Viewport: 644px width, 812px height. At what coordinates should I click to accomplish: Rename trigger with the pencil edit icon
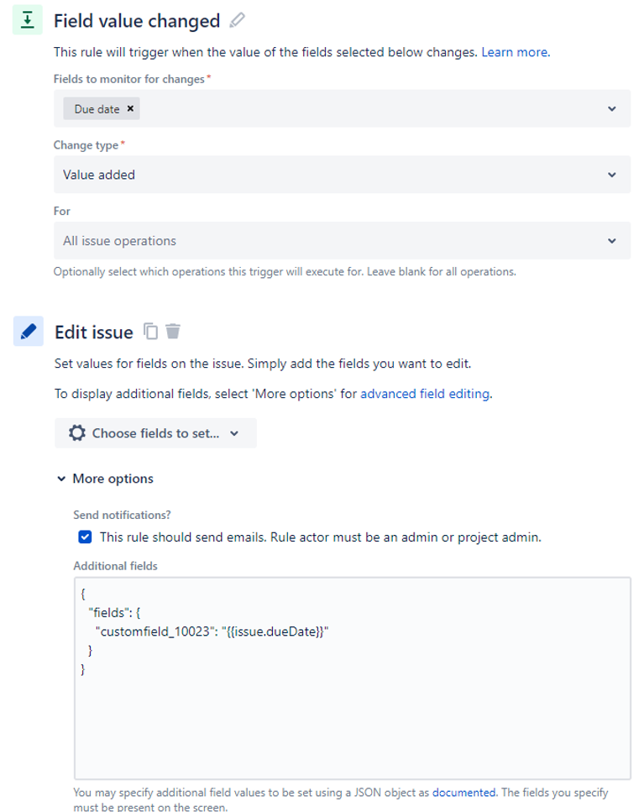pos(237,20)
